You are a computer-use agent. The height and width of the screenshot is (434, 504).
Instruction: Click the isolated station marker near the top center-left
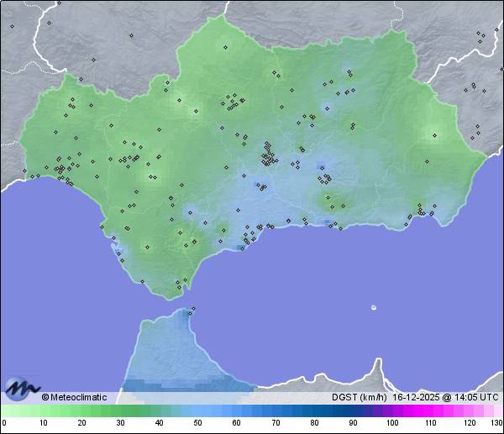click(132, 35)
